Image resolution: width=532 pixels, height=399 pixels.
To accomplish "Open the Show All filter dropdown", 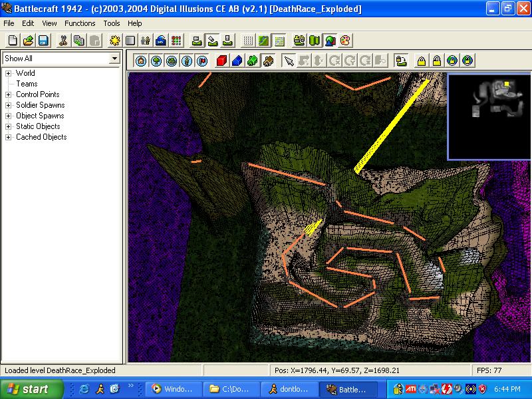I will [114, 59].
